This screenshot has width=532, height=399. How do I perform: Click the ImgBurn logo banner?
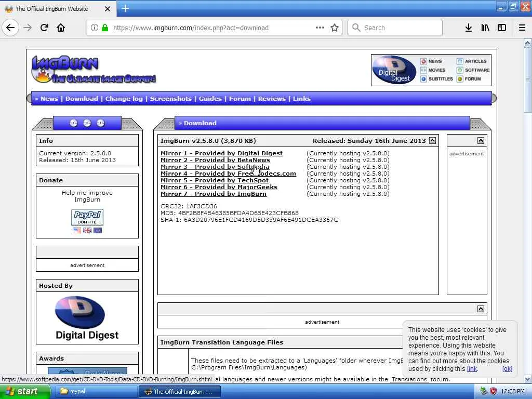pos(94,70)
